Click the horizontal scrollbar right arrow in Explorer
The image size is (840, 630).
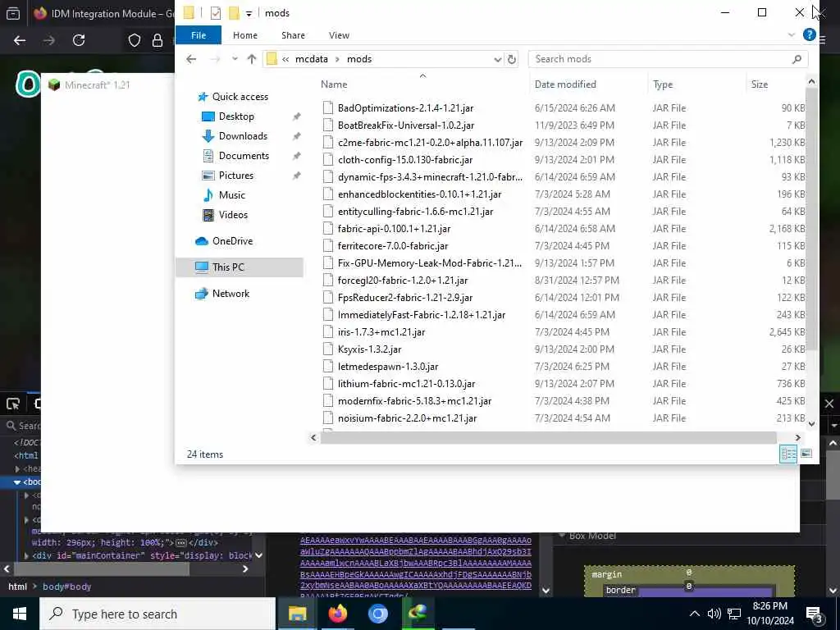click(797, 438)
